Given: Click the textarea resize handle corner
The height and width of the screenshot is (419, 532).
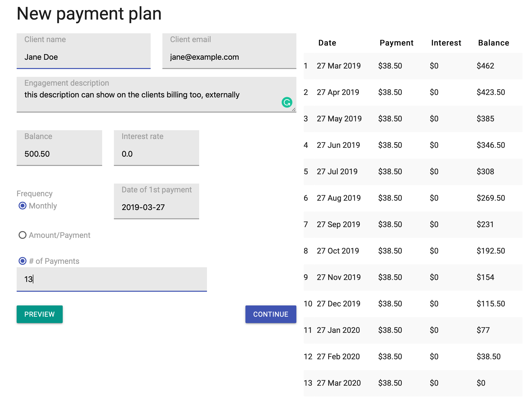Looking at the screenshot, I should coord(294,110).
